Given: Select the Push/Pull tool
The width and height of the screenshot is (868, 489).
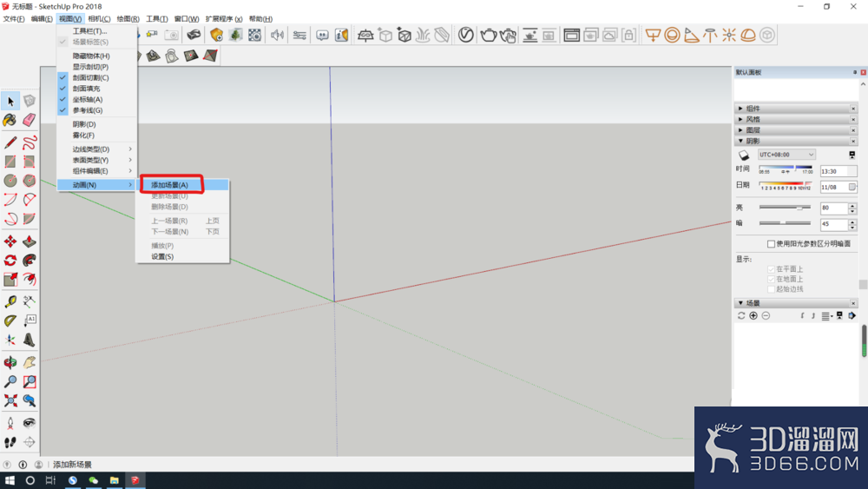Looking at the screenshot, I should 30,241.
